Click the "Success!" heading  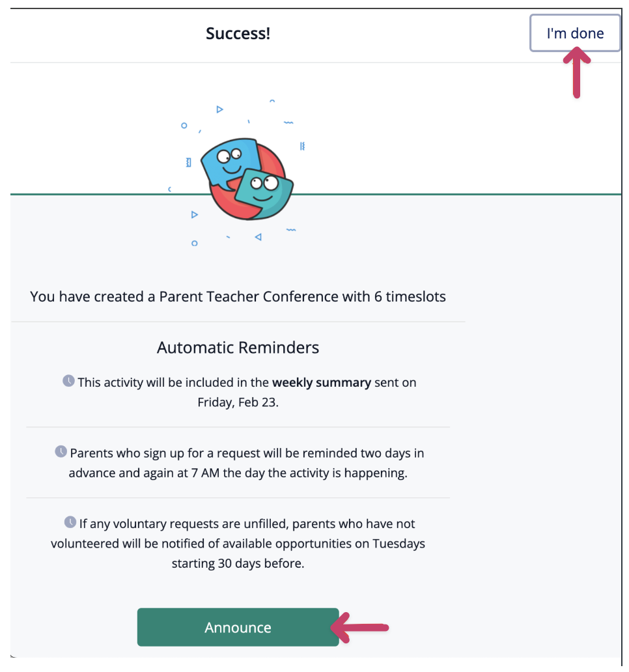point(238,34)
